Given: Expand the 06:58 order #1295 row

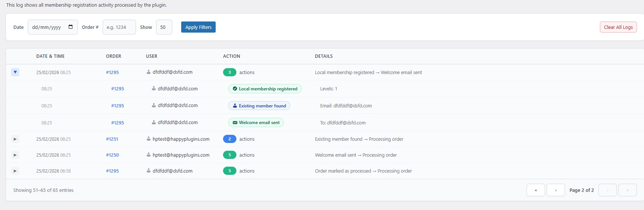Looking at the screenshot, I should tap(15, 171).
